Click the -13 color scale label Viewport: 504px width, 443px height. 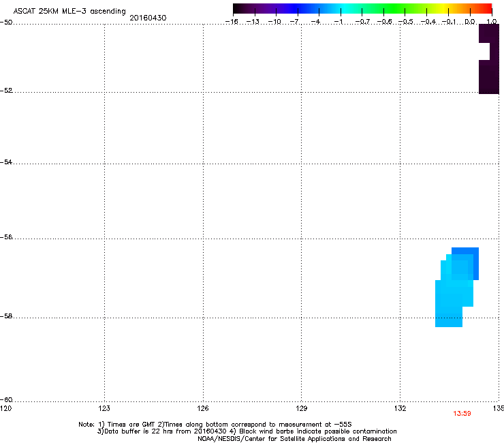(x=253, y=22)
